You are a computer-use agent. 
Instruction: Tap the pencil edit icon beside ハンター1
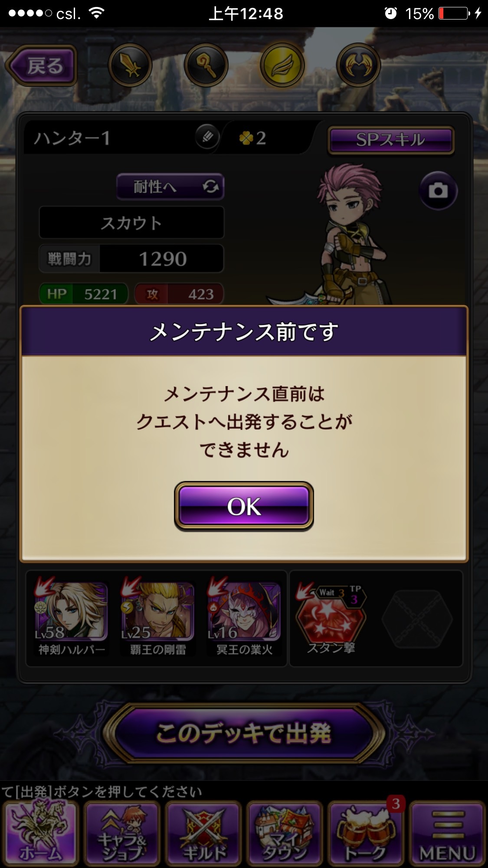click(x=207, y=138)
